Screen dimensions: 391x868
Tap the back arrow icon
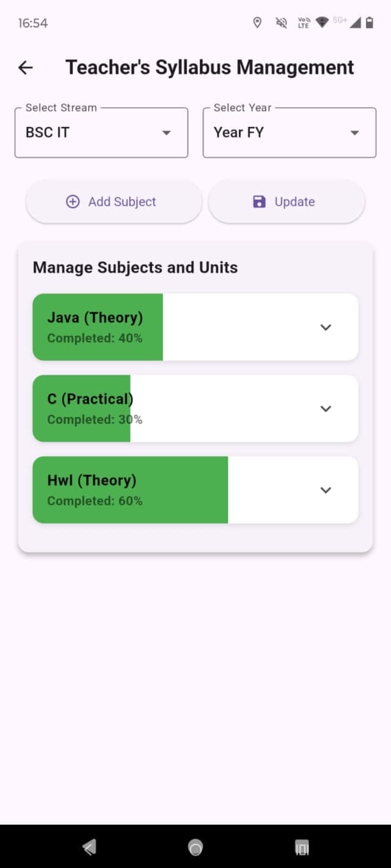[x=26, y=68]
